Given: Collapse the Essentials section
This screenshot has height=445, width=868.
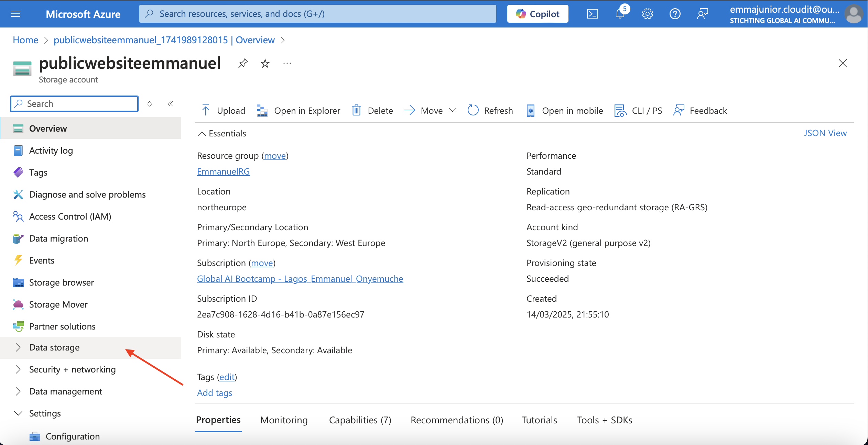Looking at the screenshot, I should tap(222, 133).
